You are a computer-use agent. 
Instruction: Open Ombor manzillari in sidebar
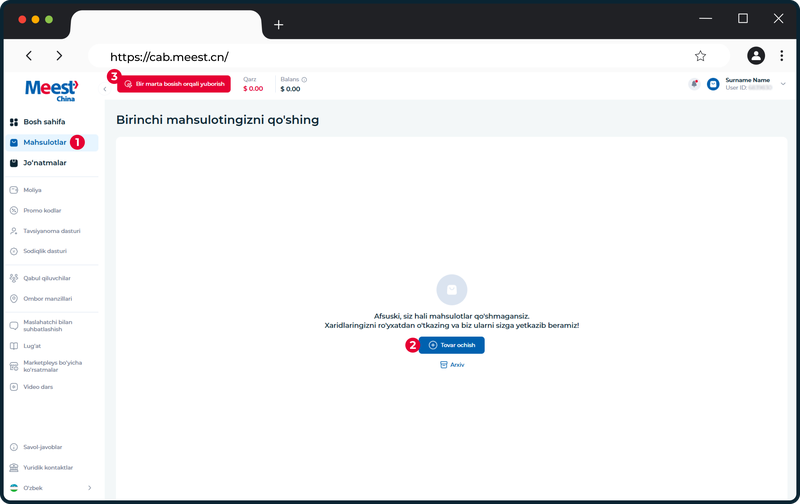point(47,298)
